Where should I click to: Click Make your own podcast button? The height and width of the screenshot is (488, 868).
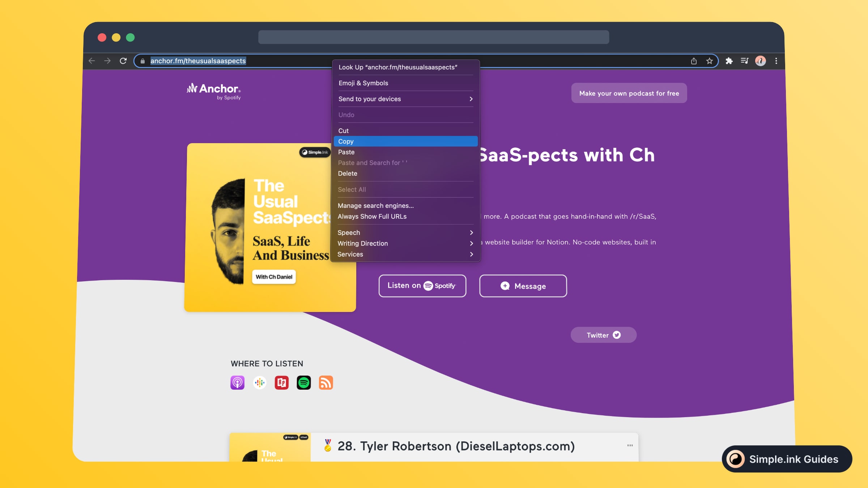tap(629, 93)
